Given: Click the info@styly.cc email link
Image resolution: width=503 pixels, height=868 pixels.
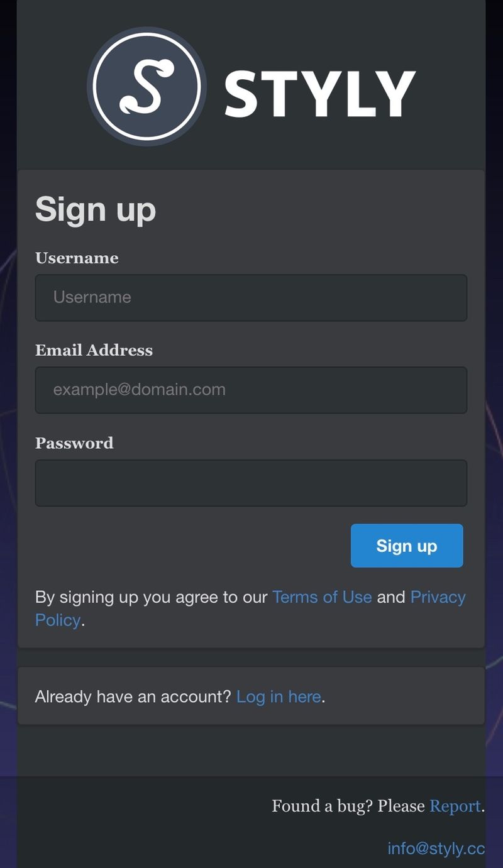Looking at the screenshot, I should coord(436,849).
